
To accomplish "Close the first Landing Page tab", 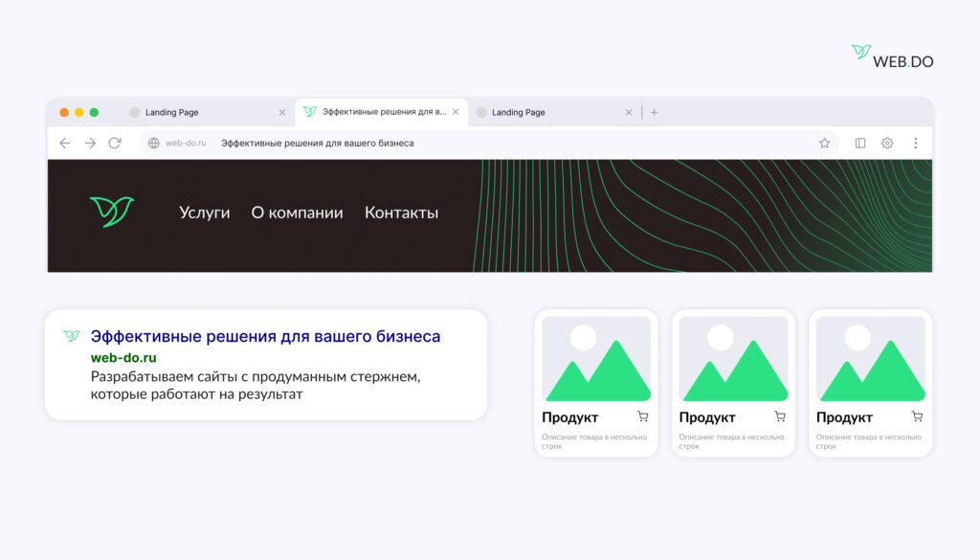I will pos(282,113).
